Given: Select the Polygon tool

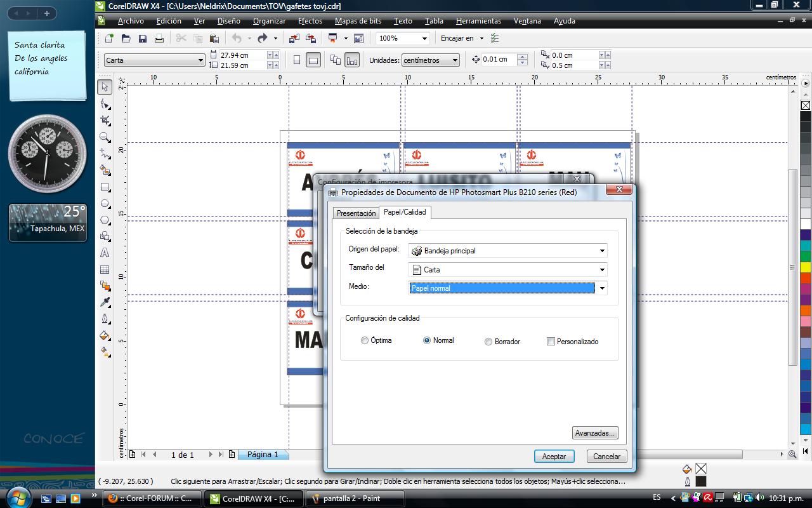Looking at the screenshot, I should pyautogui.click(x=105, y=220).
